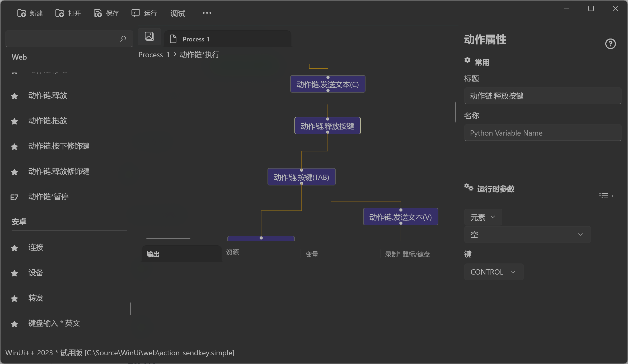Click the 新建 (New) toolbar icon
The height and width of the screenshot is (364, 628).
point(21,13)
